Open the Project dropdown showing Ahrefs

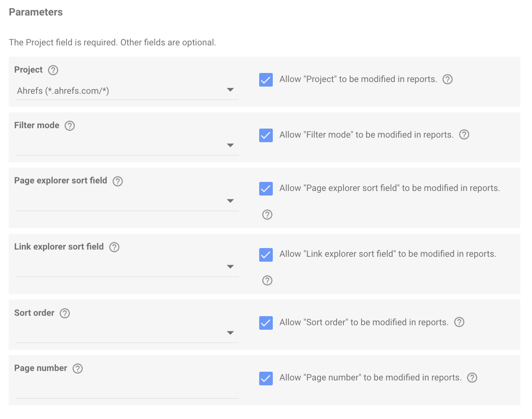pos(127,91)
